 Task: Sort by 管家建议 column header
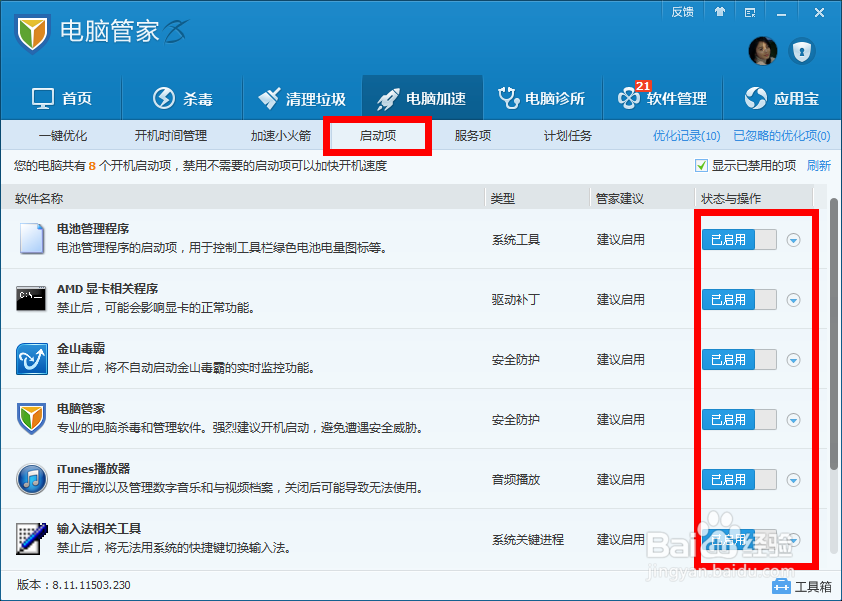point(620,199)
